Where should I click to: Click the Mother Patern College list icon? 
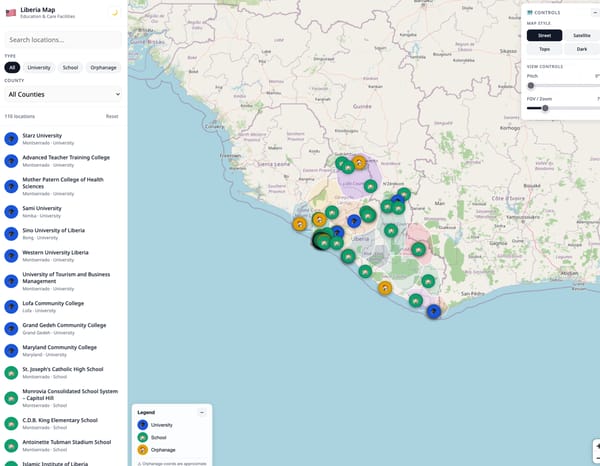click(x=11, y=186)
